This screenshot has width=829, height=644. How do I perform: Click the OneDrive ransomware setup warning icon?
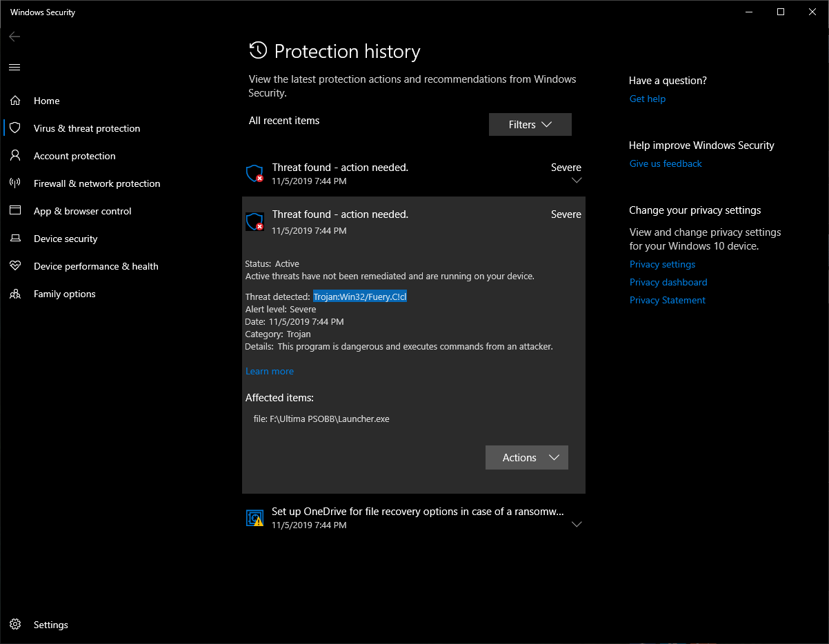[254, 518]
